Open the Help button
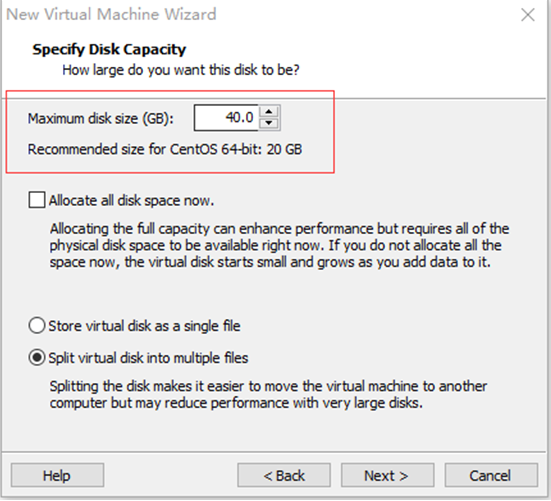The image size is (551, 501). [57, 475]
